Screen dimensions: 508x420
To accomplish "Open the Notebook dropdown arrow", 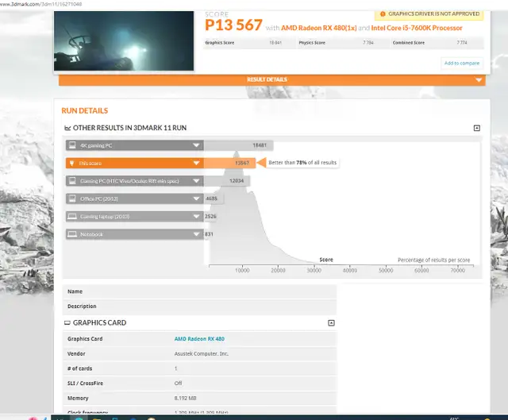I will coord(196,234).
